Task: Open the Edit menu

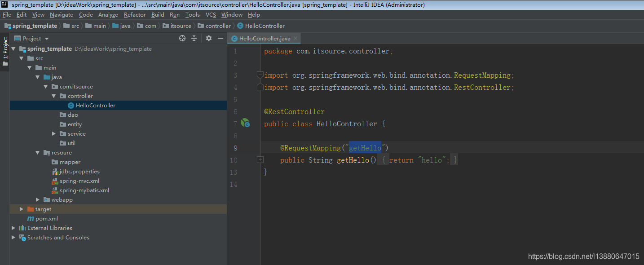Action: click(22, 15)
